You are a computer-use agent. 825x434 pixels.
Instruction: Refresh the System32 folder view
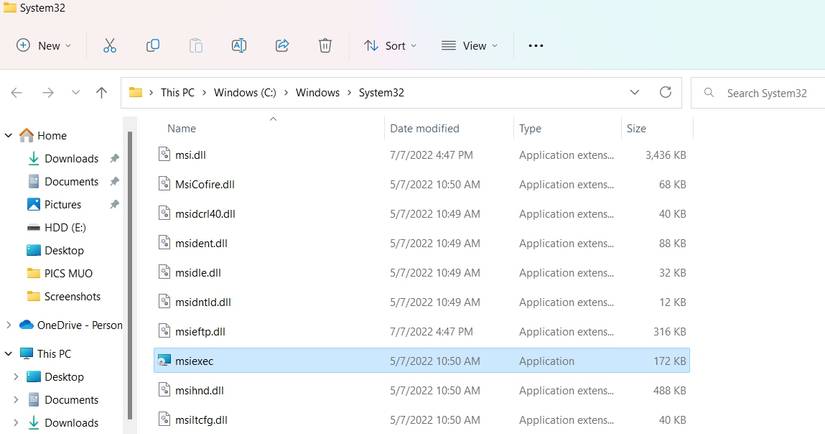(666, 93)
